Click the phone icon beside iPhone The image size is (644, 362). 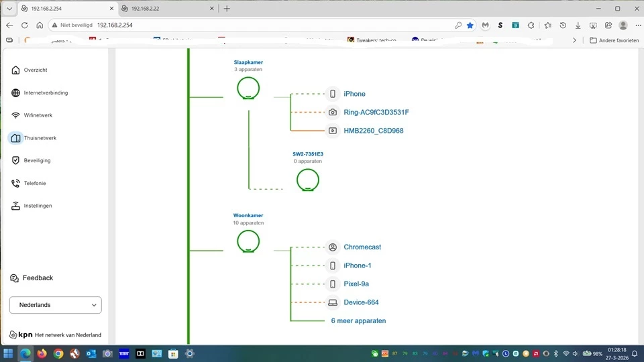(x=333, y=94)
